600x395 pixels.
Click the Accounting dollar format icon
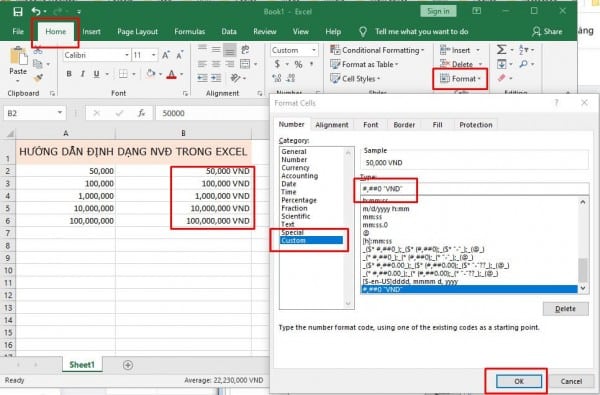[x=277, y=64]
